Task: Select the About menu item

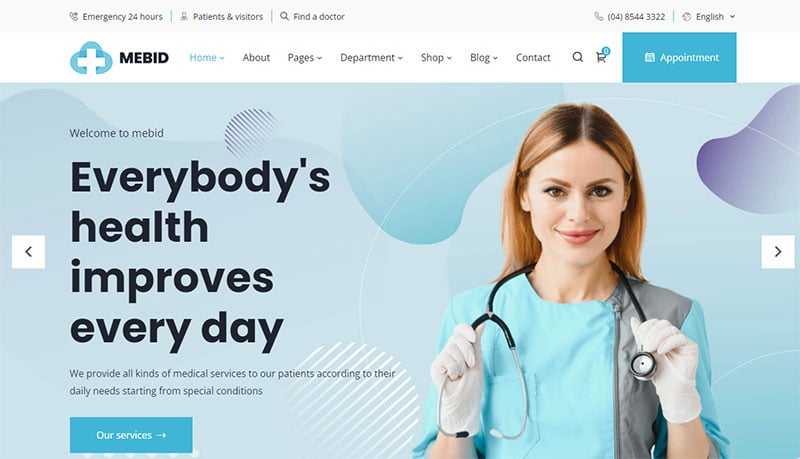Action: tap(256, 58)
